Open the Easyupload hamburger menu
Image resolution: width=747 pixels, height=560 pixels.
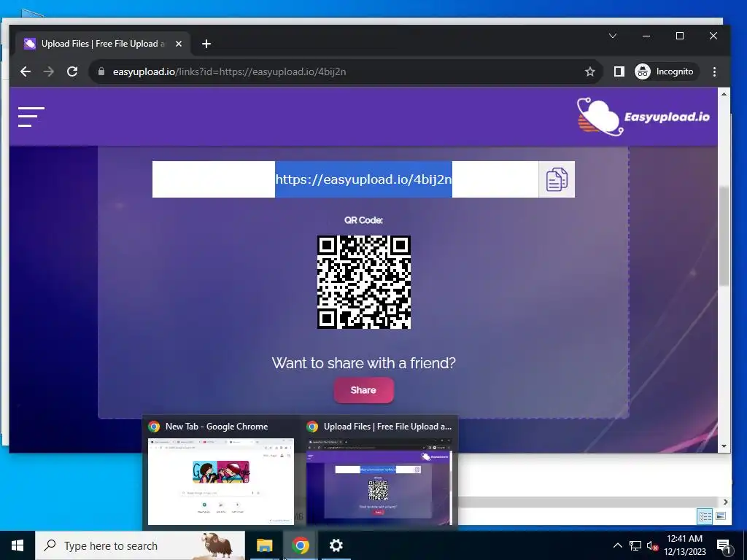[31, 117]
